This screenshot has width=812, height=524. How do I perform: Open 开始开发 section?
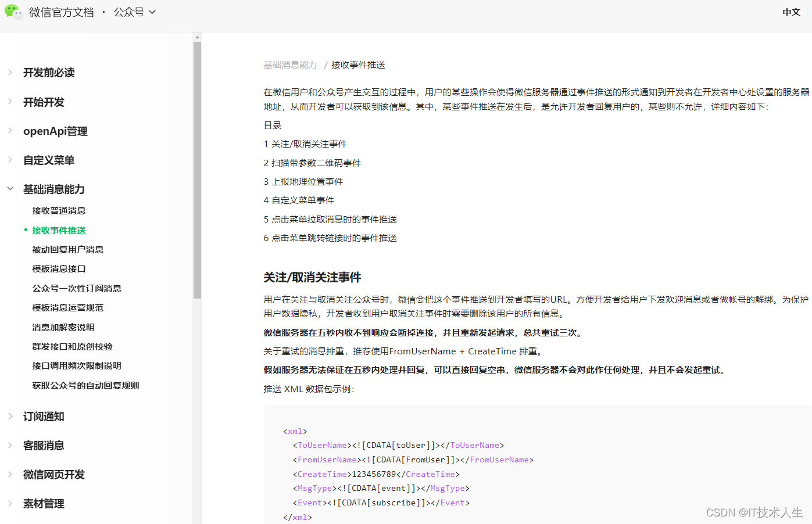pos(44,102)
